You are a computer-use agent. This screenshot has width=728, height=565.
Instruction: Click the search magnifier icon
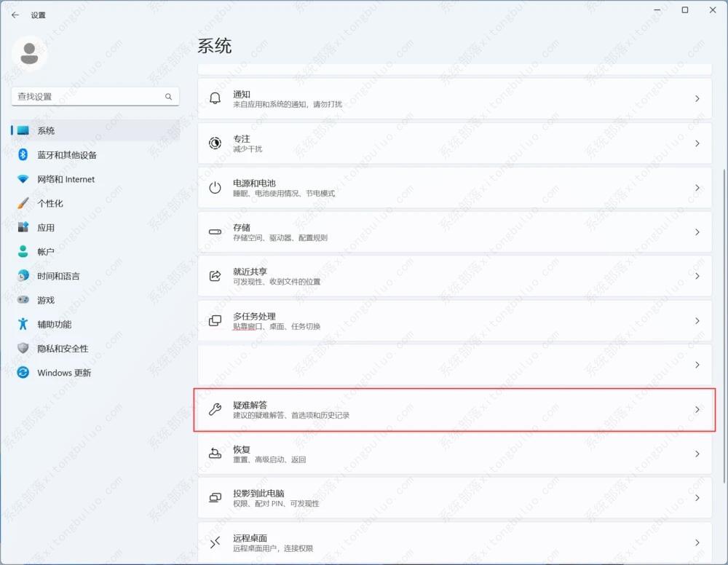pos(168,97)
